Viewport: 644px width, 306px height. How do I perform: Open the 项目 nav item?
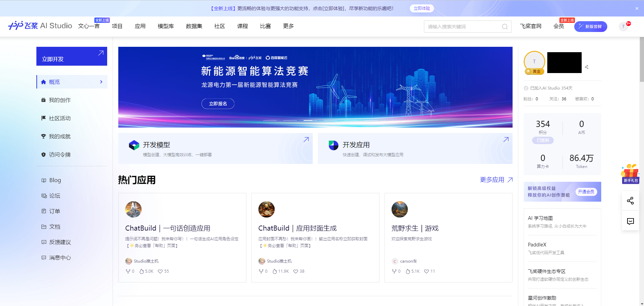point(117,26)
